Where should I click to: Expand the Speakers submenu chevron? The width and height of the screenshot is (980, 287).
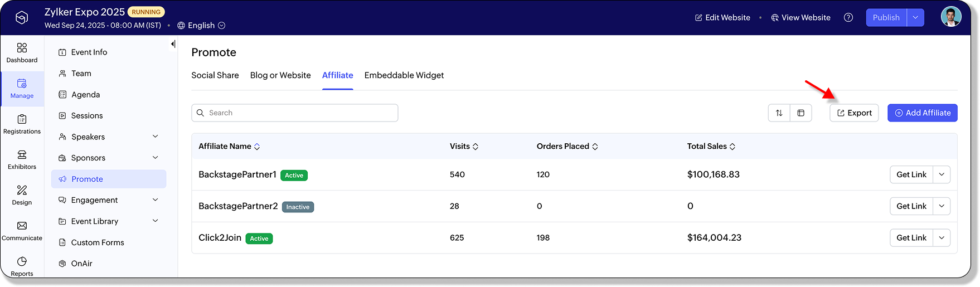156,137
